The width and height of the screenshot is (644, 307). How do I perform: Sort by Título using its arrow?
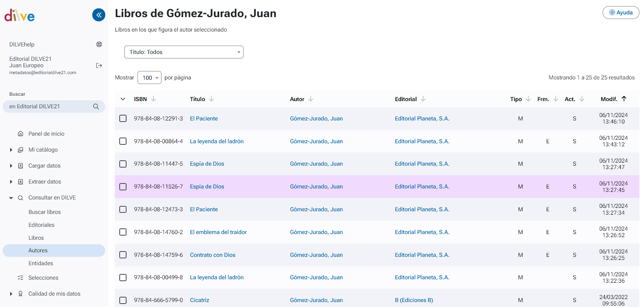coord(212,99)
